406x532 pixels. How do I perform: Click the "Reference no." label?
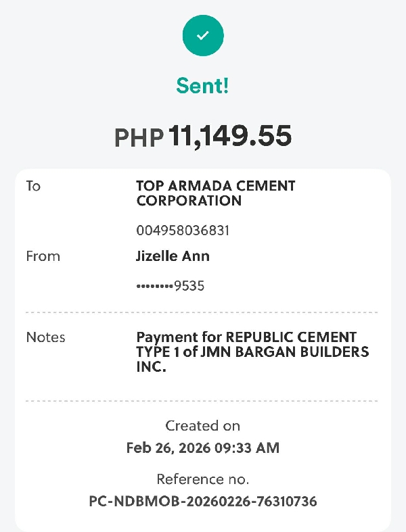point(202,480)
